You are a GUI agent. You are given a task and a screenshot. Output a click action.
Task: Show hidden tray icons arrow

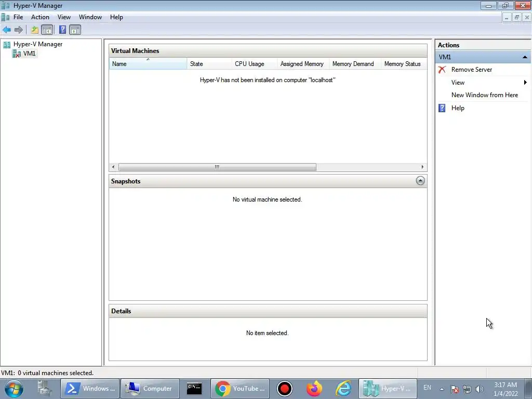pos(442,389)
